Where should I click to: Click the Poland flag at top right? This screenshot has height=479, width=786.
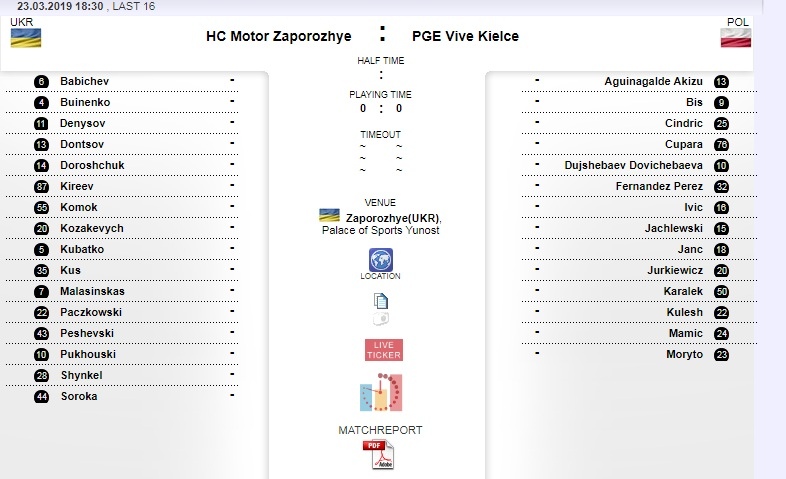coord(735,38)
